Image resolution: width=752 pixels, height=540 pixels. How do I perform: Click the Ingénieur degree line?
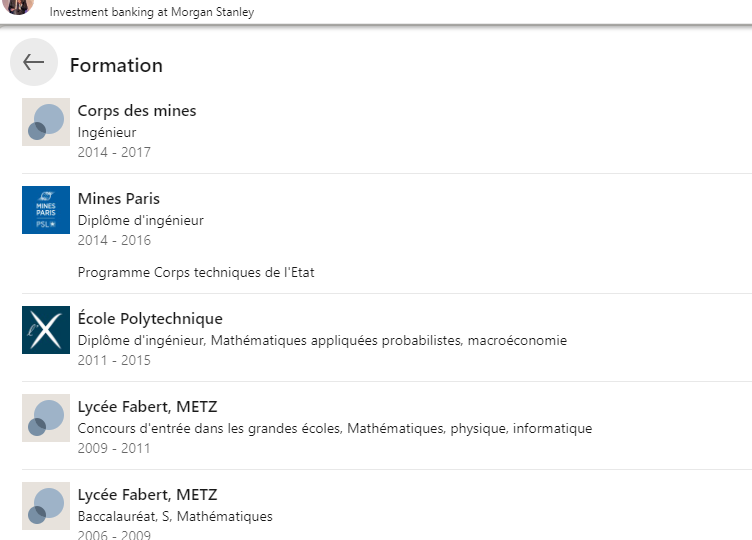tap(107, 132)
